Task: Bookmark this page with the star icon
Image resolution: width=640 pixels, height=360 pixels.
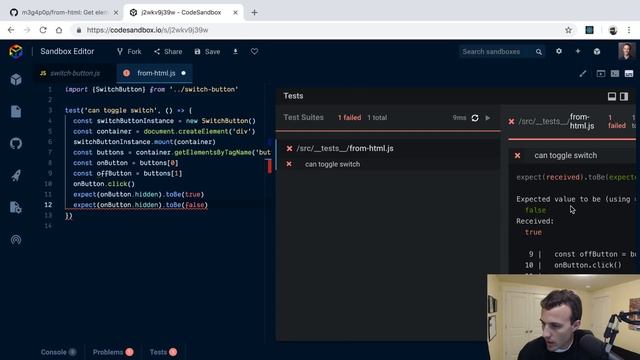Action: 568,30
